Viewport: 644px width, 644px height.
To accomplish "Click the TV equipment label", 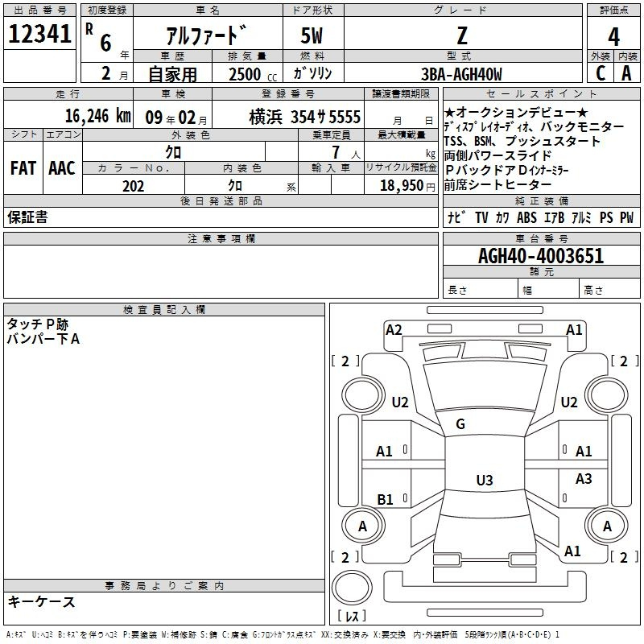I will click(x=481, y=217).
